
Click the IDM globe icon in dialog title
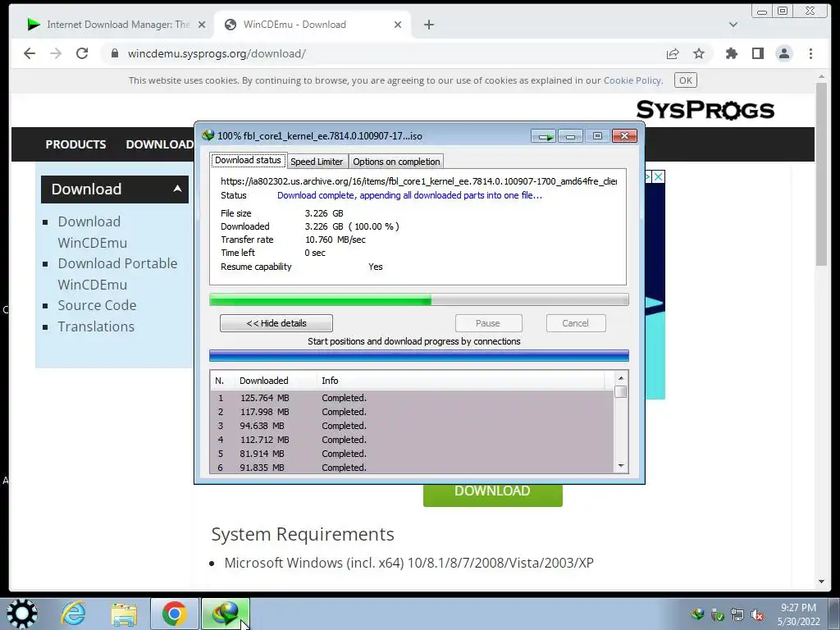(208, 135)
